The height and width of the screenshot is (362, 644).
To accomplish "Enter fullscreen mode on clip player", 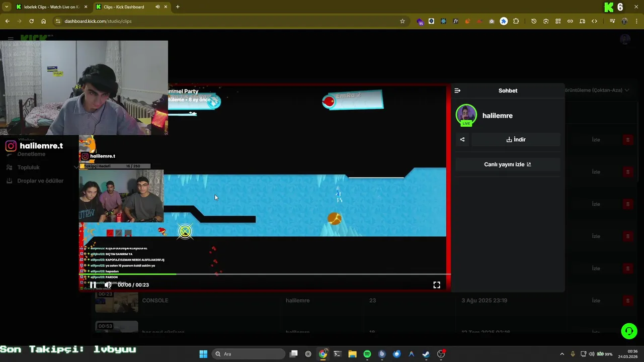I will pyautogui.click(x=437, y=285).
